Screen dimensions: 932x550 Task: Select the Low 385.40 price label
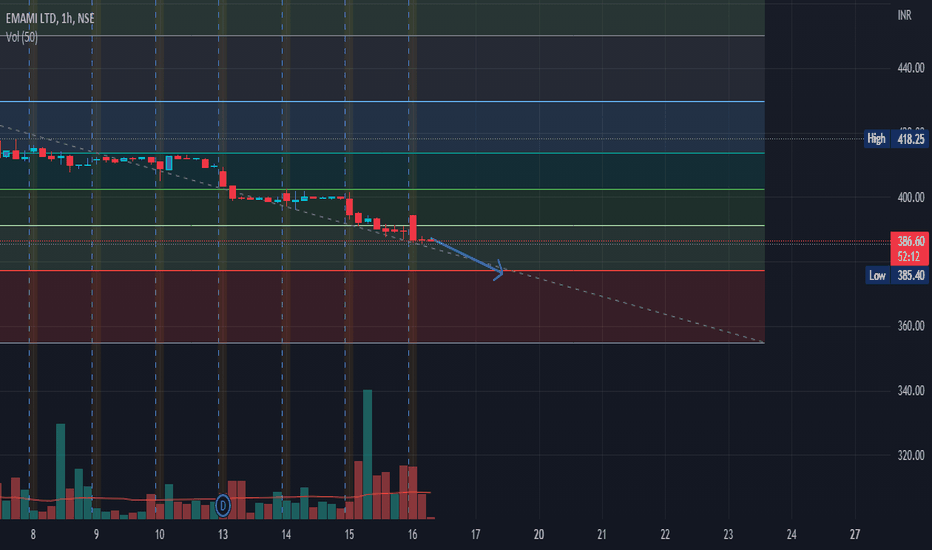pyautogui.click(x=896, y=275)
